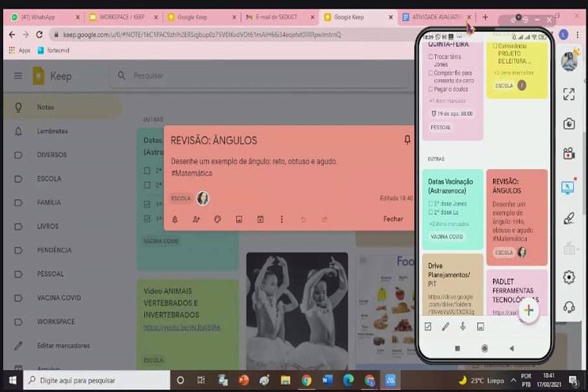Click the archive icon in note toolbar
588x392 pixels.
coord(260,220)
